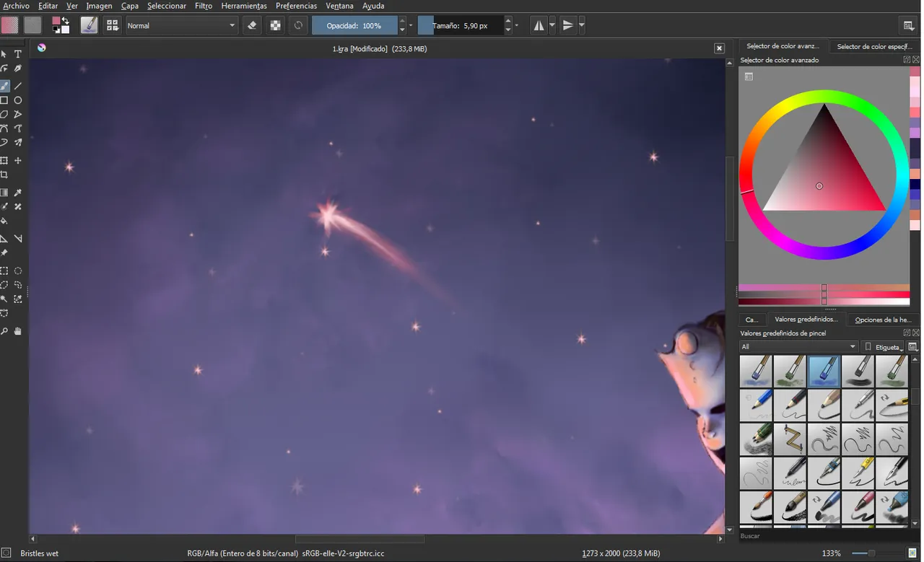Pick the fill pattern swatch in toolbar

click(x=32, y=25)
